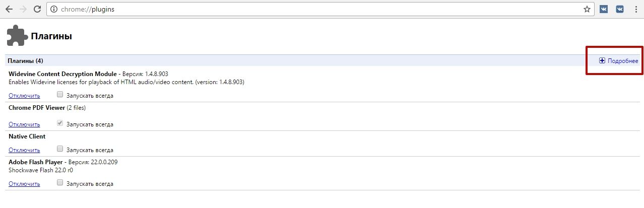This screenshot has width=644, height=208.
Task: Check Запускать всегда for Adobe Flash Player
Action: (60, 183)
